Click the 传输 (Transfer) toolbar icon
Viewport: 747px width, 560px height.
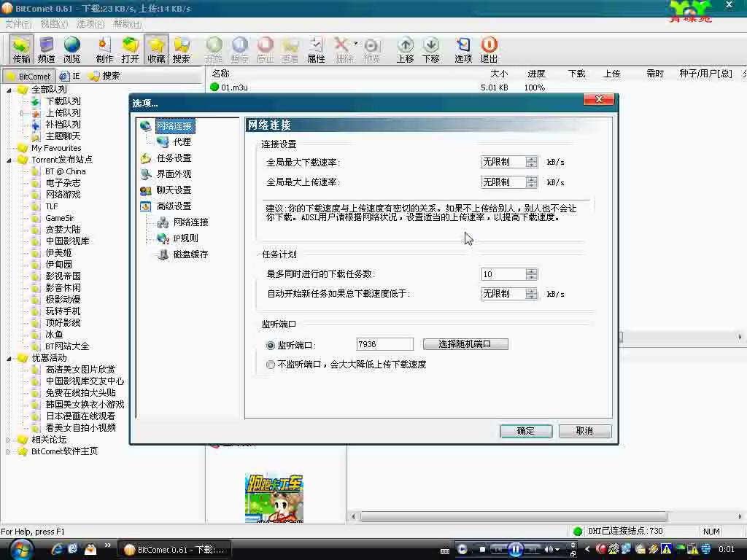click(x=21, y=50)
